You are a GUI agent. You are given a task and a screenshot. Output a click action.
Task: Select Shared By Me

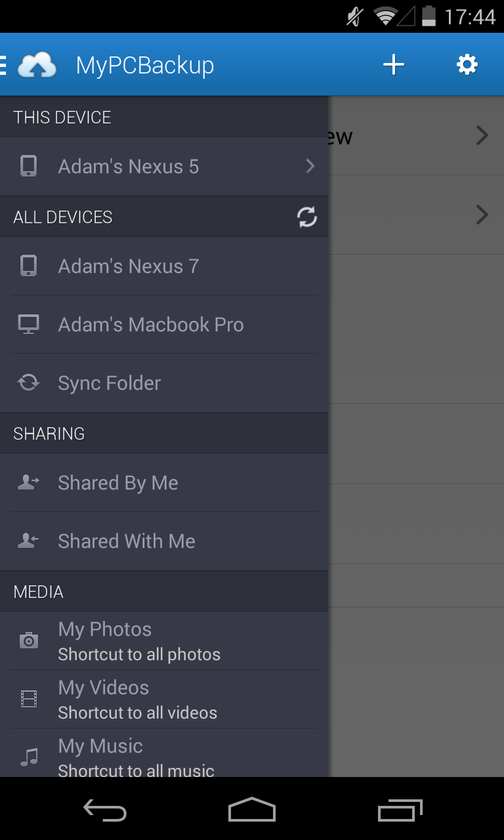point(118,483)
